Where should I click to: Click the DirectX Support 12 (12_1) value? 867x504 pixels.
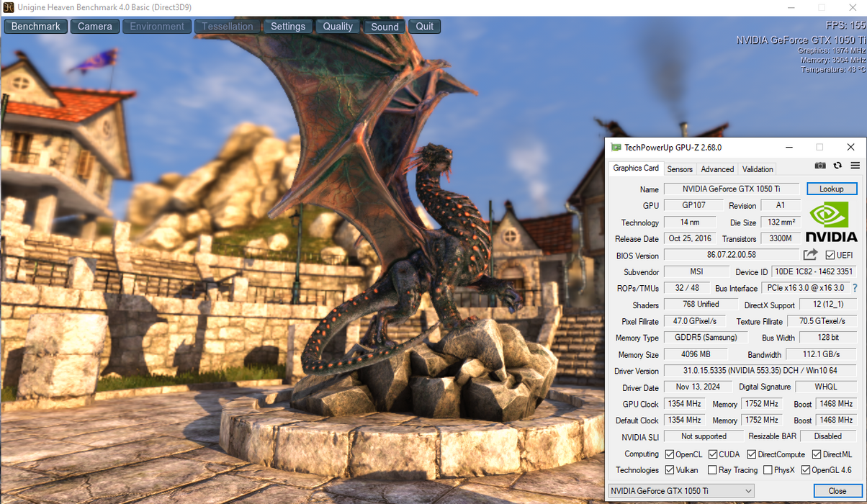point(829,304)
